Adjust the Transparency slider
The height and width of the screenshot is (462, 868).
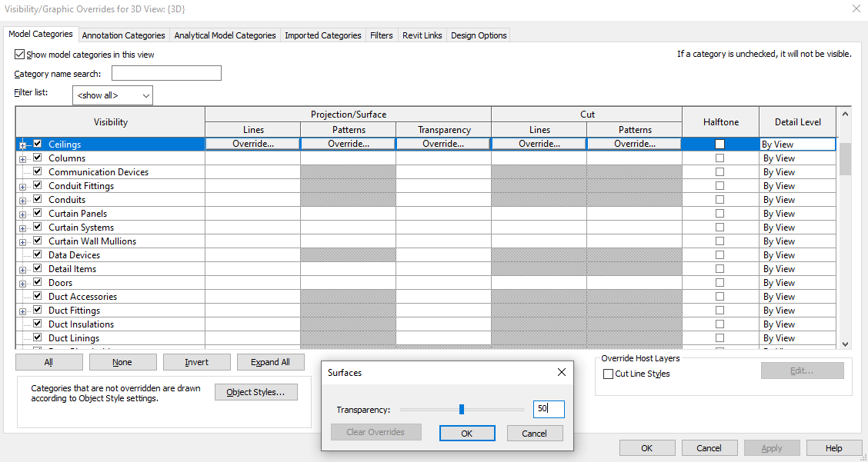462,409
